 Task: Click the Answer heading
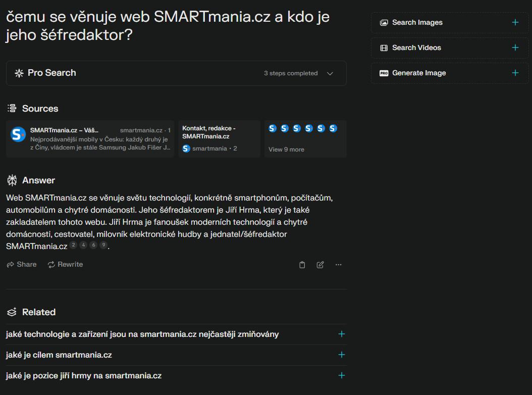(x=38, y=180)
